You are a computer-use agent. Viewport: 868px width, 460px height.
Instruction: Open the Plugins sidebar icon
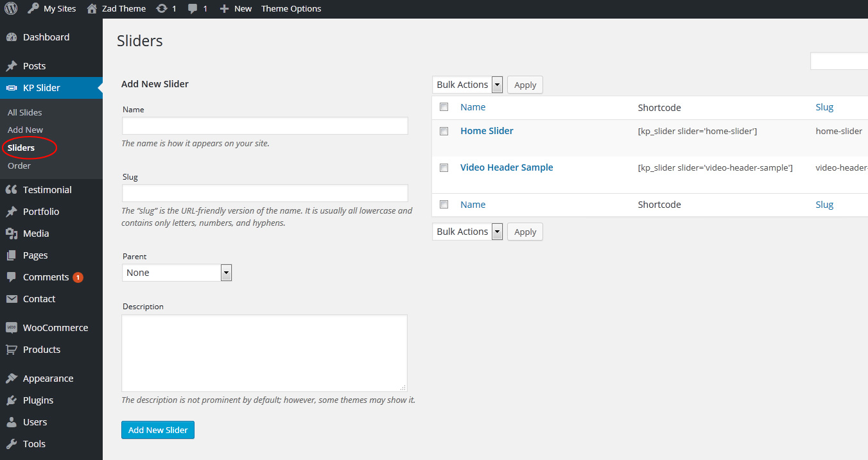12,400
